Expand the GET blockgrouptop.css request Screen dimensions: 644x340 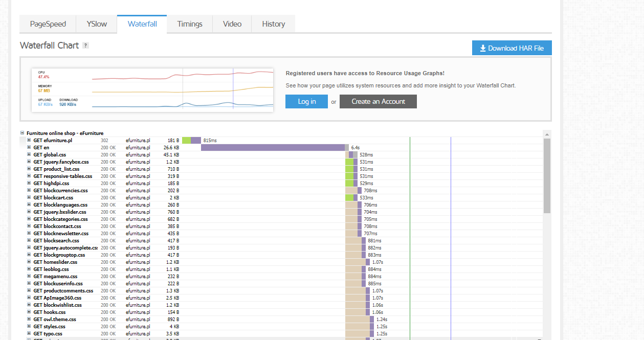(29, 255)
